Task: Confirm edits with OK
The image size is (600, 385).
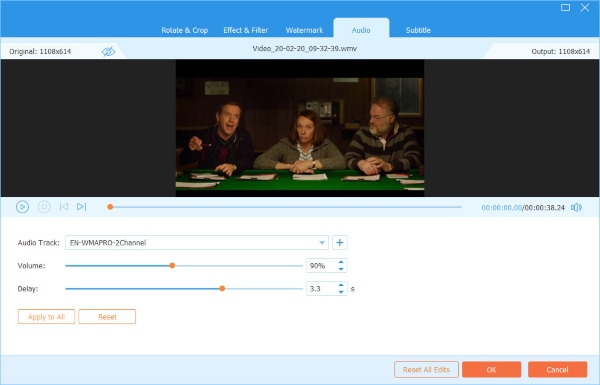Action: [x=491, y=370]
